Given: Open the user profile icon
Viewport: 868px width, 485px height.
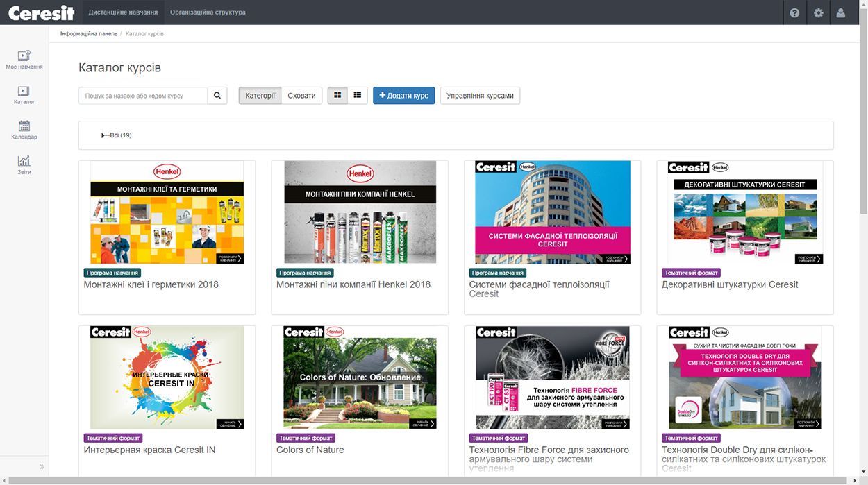Looking at the screenshot, I should [x=841, y=12].
